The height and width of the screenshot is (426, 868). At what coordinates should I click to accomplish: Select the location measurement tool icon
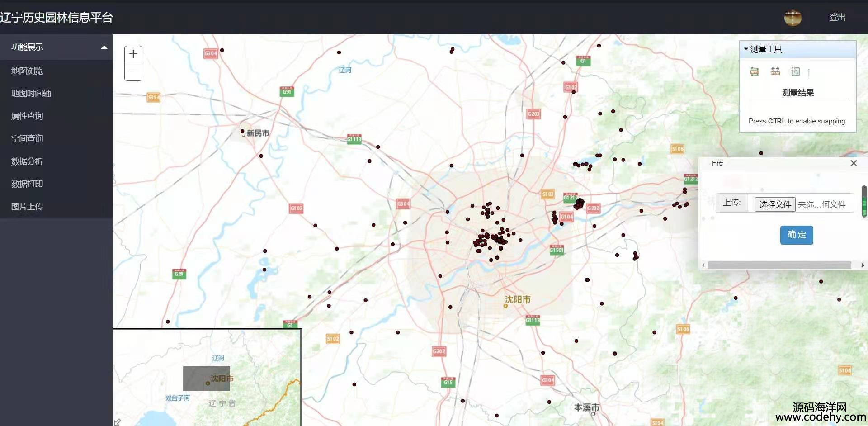pos(796,71)
